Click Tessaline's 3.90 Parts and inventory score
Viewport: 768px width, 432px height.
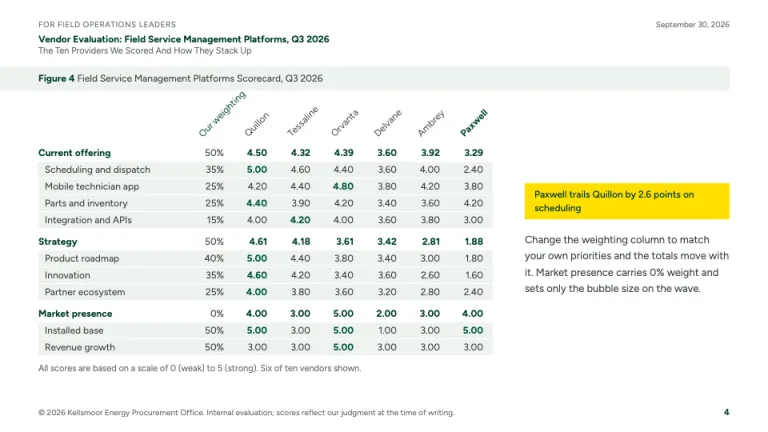tap(300, 203)
